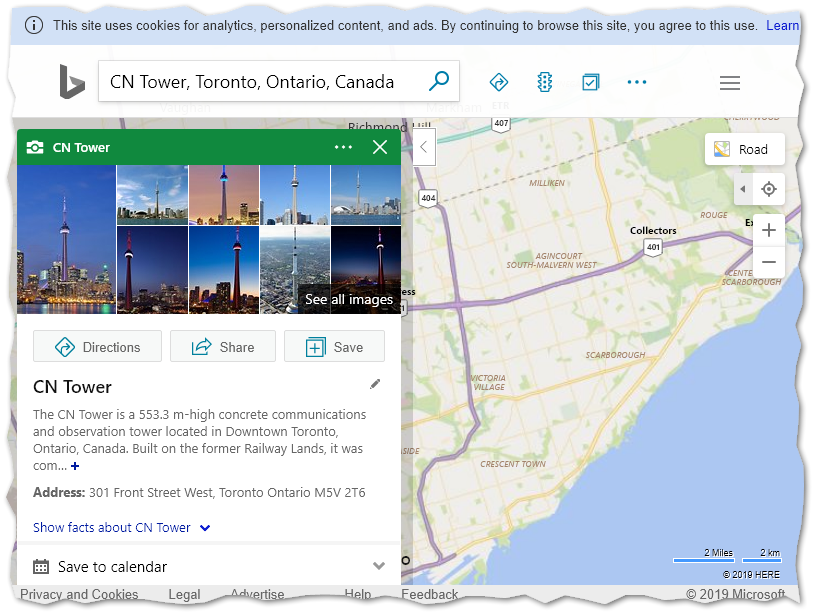Click the 407 highway shield on map
814x614 pixels.
(501, 124)
